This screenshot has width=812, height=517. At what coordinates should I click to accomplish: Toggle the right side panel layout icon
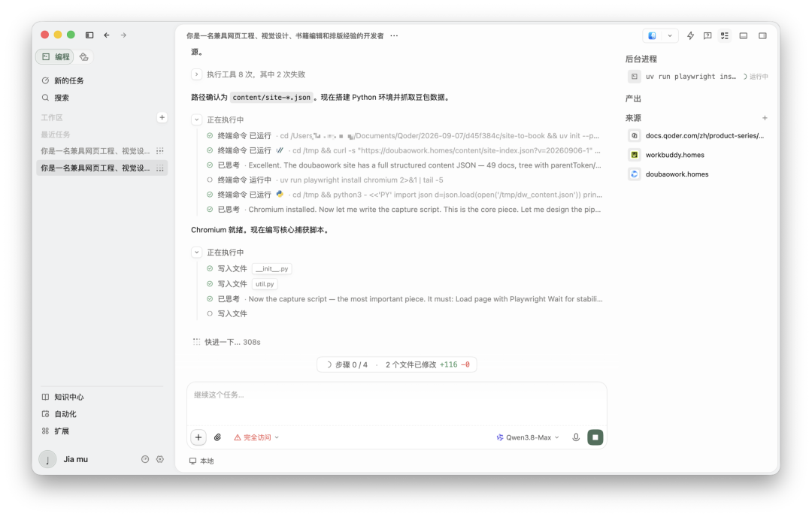click(763, 36)
